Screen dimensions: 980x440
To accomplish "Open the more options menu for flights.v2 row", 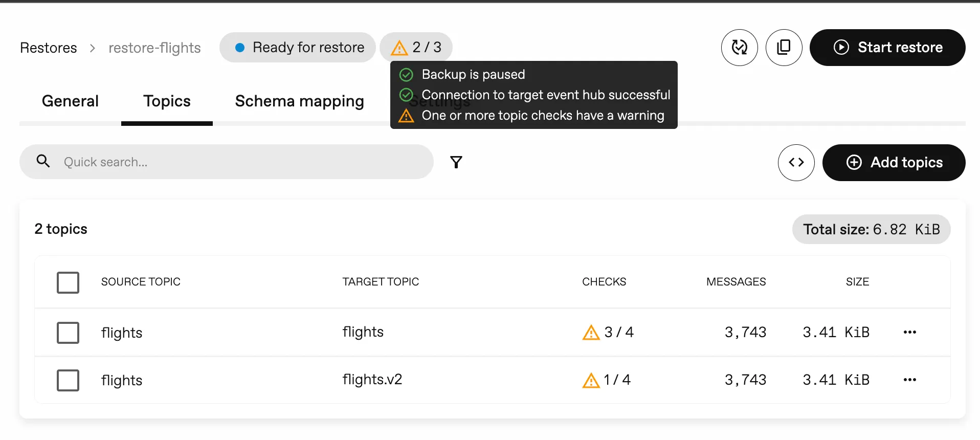I will coord(909,380).
